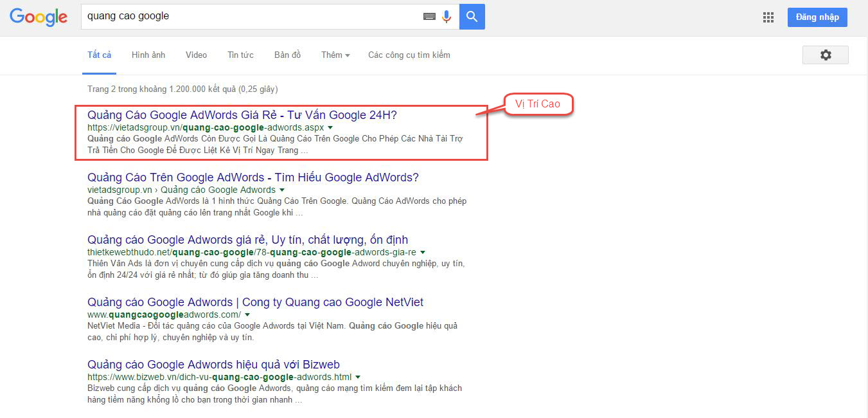Open the dropdown next to bizweb.vn URL
868x418 pixels.
(x=358, y=377)
